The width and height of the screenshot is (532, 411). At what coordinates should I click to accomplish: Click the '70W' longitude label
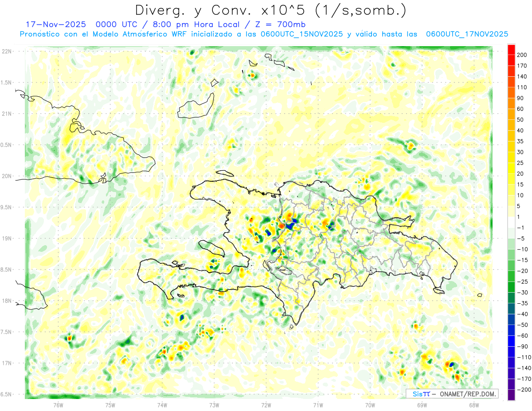(370, 405)
